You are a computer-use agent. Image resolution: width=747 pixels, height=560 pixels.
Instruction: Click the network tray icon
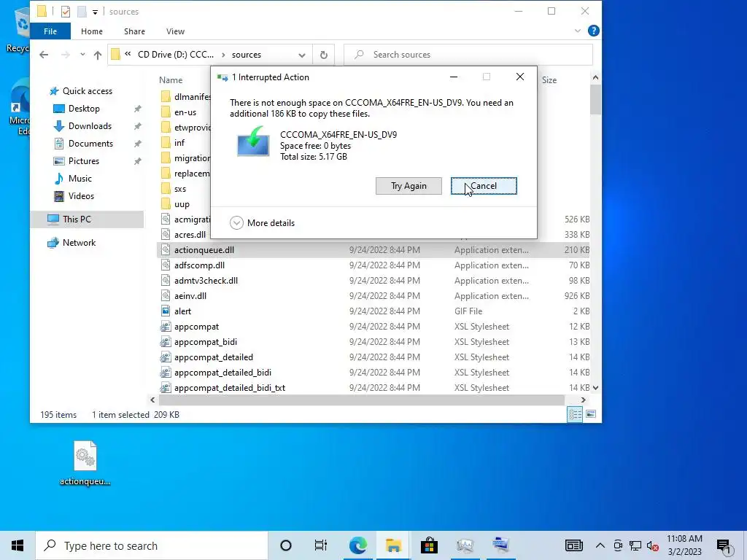[x=635, y=545]
